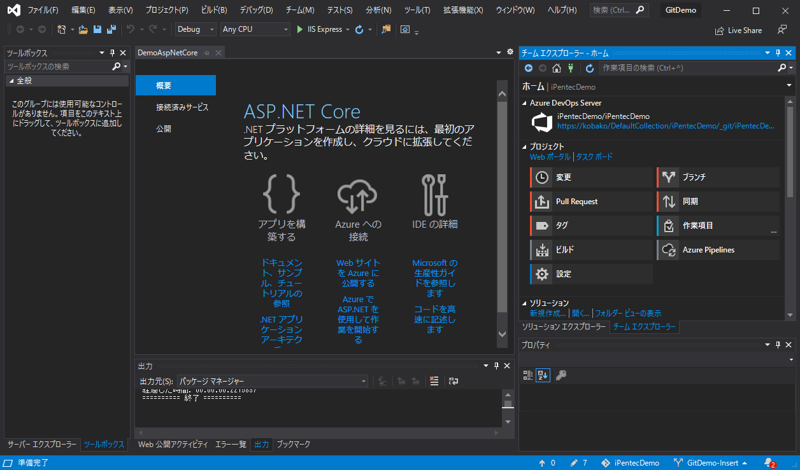Pin the Output panel

[496, 365]
